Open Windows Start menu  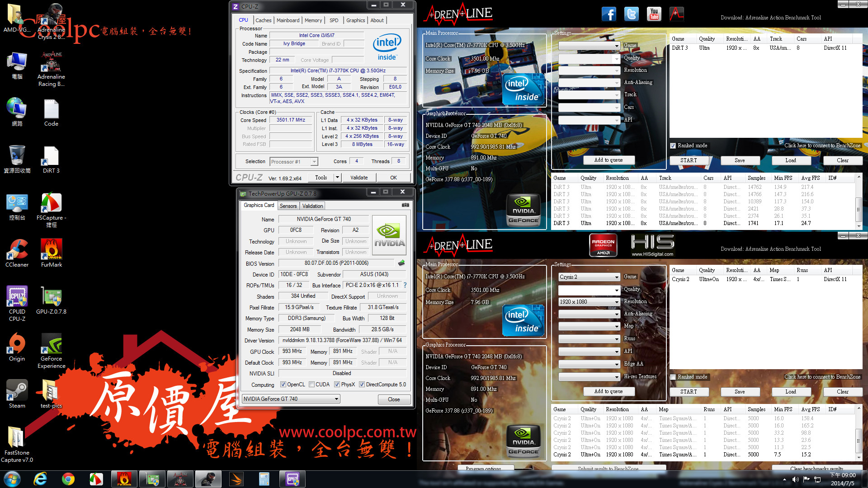[x=12, y=479]
